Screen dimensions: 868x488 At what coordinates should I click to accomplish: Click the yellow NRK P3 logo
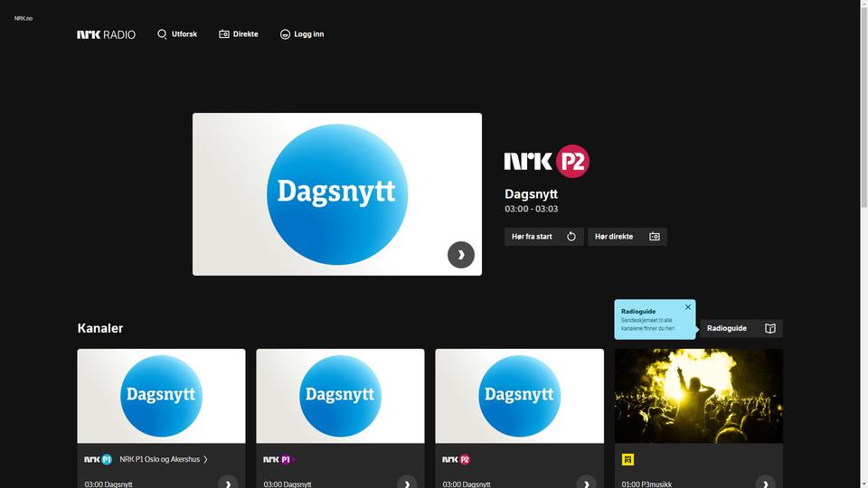(x=627, y=459)
